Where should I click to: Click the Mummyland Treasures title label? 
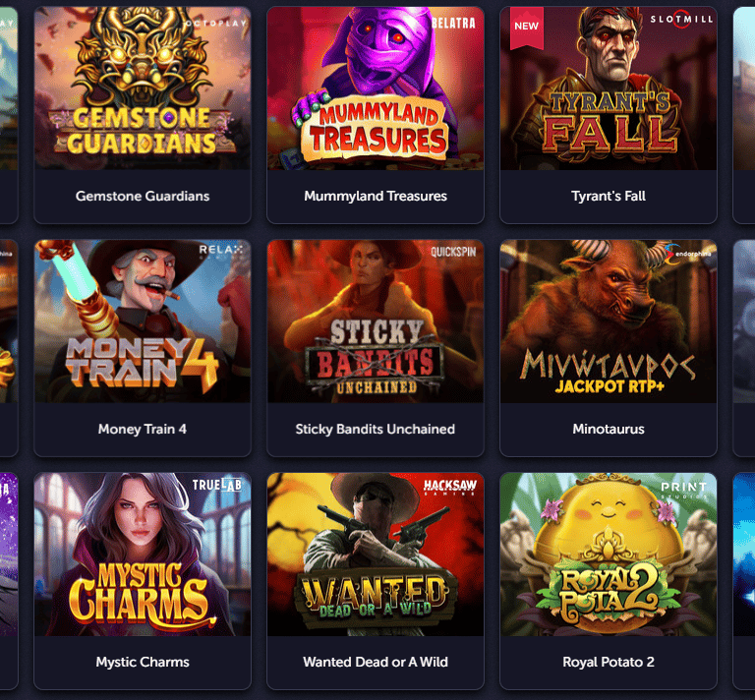tap(376, 196)
